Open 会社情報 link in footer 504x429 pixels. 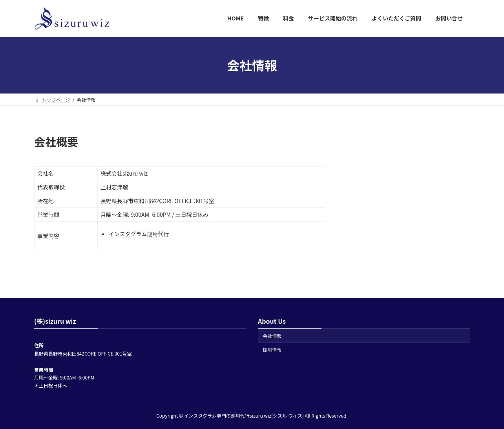click(x=364, y=336)
